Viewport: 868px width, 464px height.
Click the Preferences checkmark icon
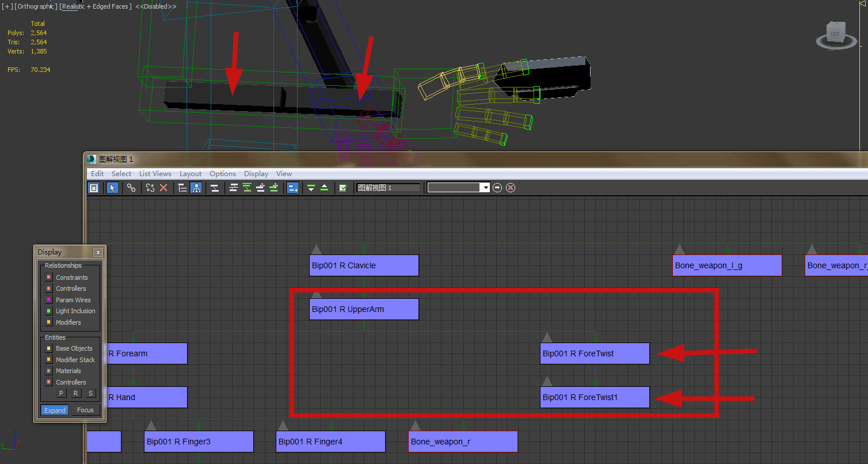tap(343, 188)
